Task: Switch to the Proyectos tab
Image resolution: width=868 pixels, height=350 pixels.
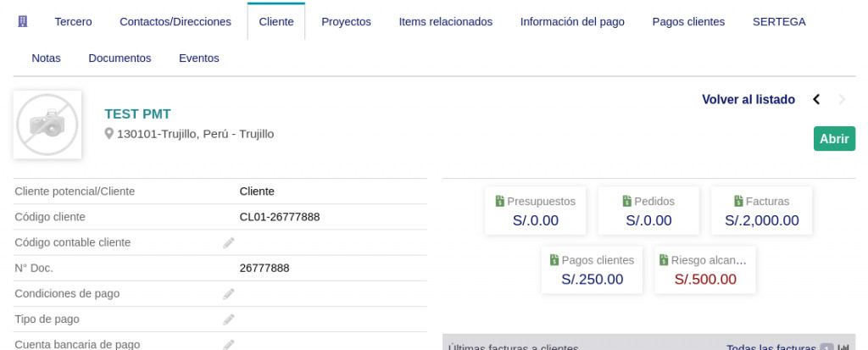Action: [346, 22]
